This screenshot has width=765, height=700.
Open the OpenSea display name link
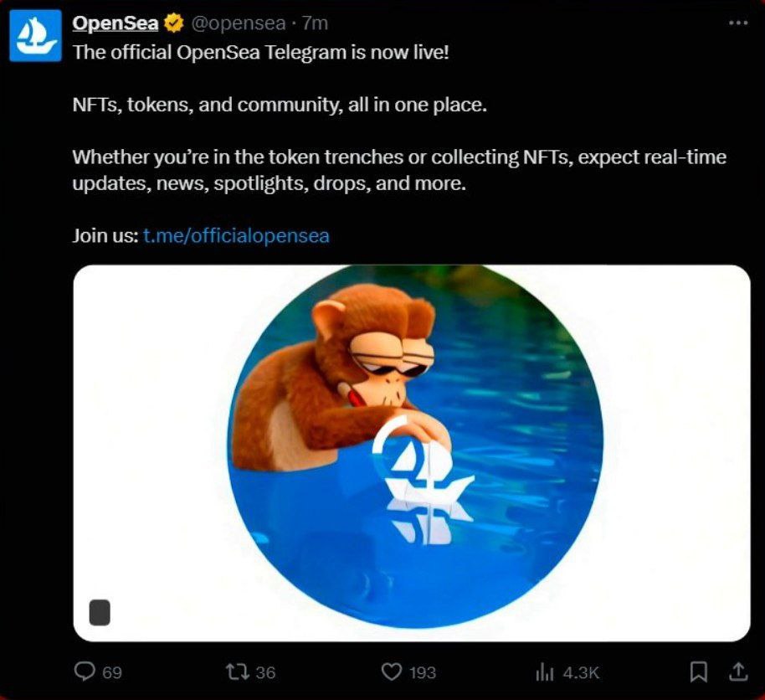[116, 23]
